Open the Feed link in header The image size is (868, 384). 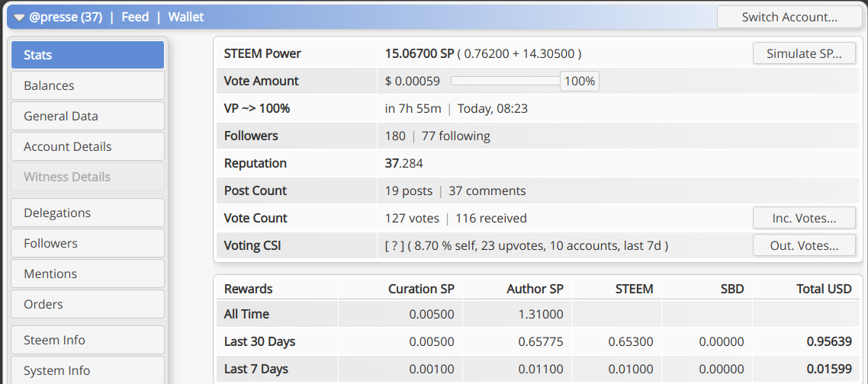point(135,18)
